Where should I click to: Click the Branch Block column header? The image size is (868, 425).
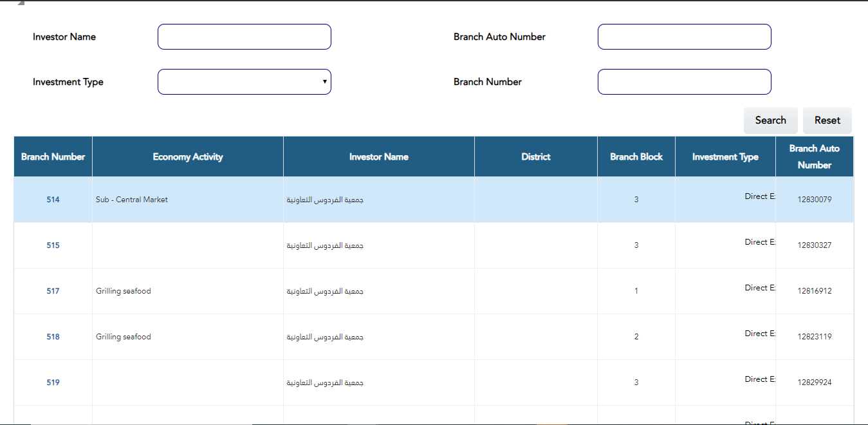[636, 156]
